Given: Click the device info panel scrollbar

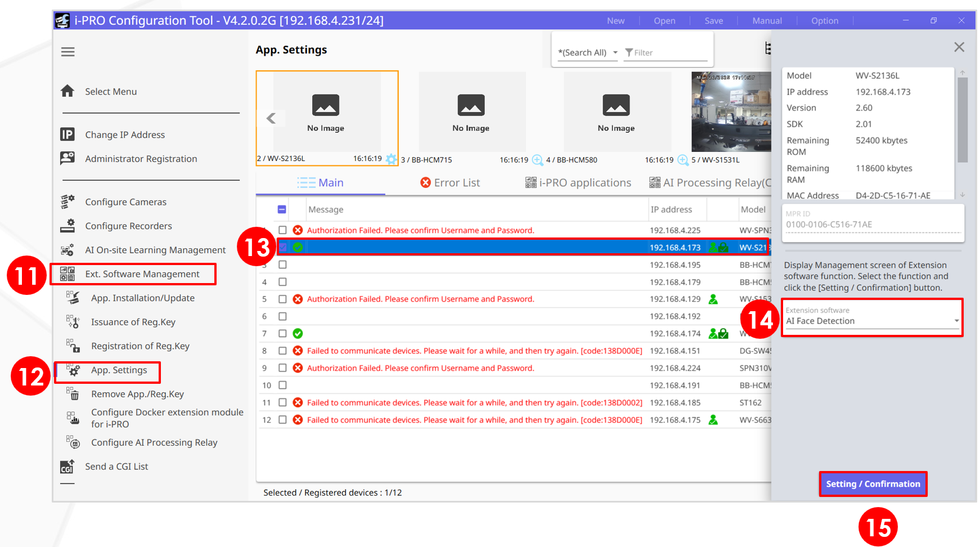Looking at the screenshot, I should 963,120.
